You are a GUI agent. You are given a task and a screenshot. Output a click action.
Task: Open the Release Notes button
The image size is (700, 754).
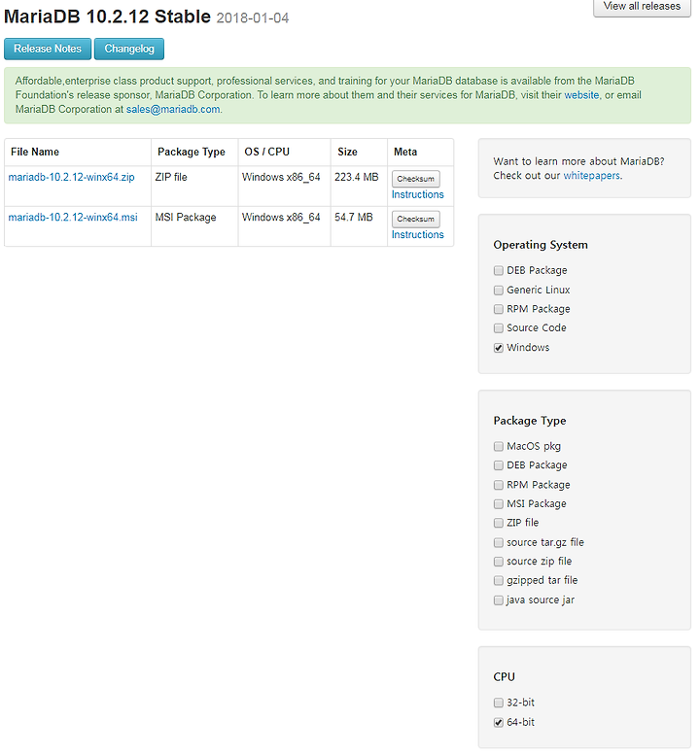(x=48, y=49)
